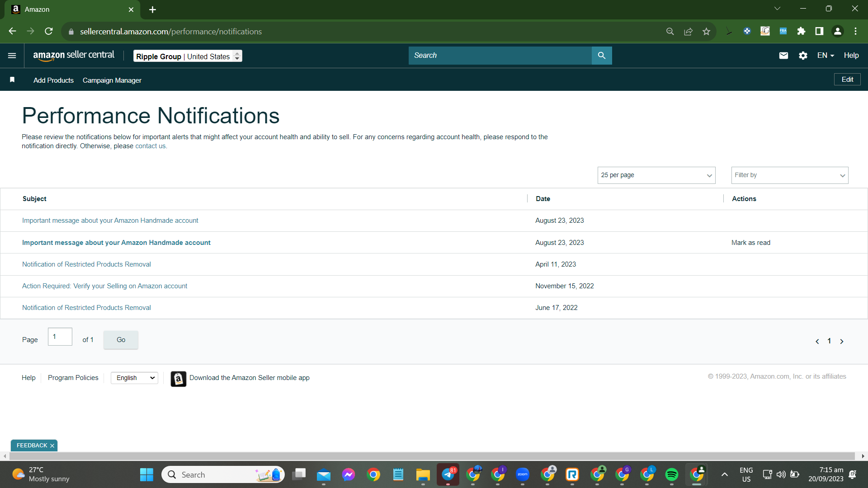Open the FEEDBACK tab
Viewport: 868px width, 488px height.
point(32,446)
